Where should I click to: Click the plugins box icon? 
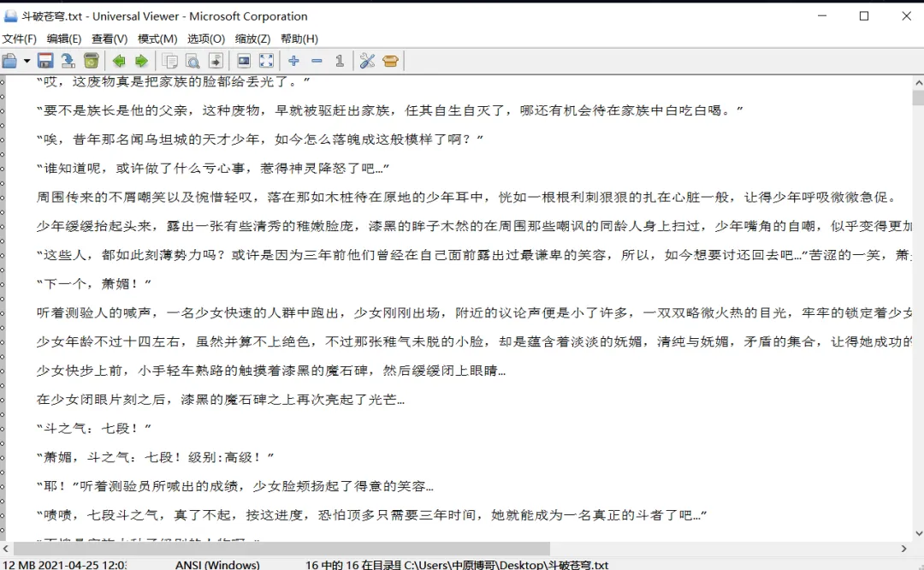tap(390, 61)
